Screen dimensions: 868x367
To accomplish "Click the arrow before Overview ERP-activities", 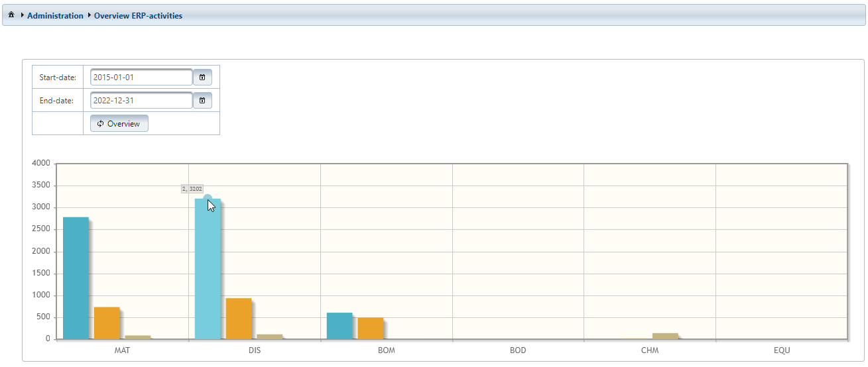I will tap(89, 15).
